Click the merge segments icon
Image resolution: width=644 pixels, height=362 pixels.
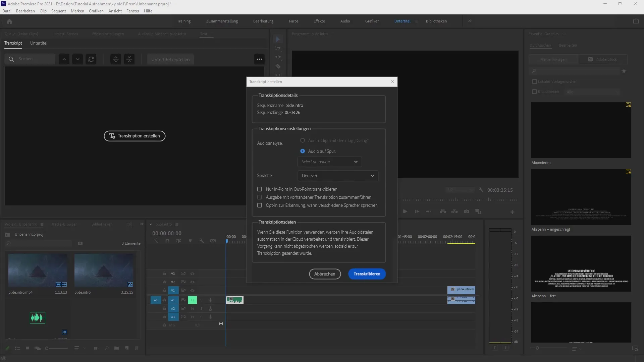click(129, 59)
